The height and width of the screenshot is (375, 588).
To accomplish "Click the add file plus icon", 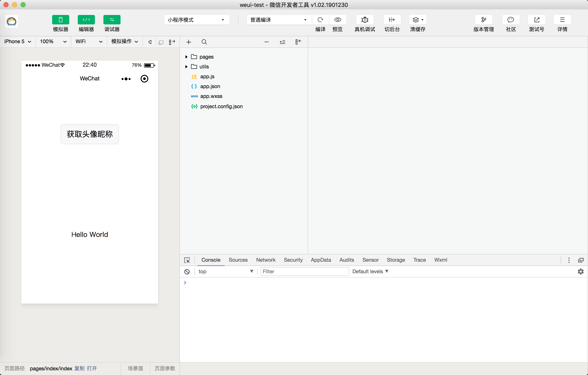I will tap(188, 42).
